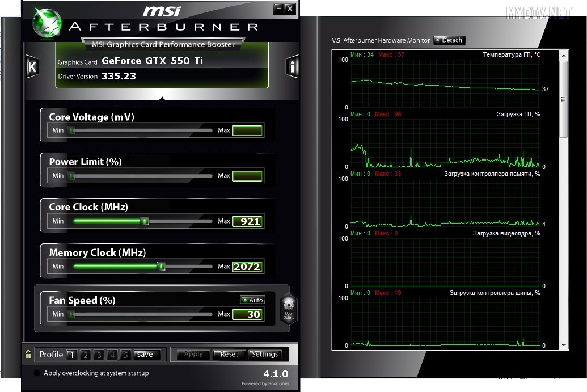Click the MSI Afterburner Hardware Monitor title

click(x=381, y=40)
